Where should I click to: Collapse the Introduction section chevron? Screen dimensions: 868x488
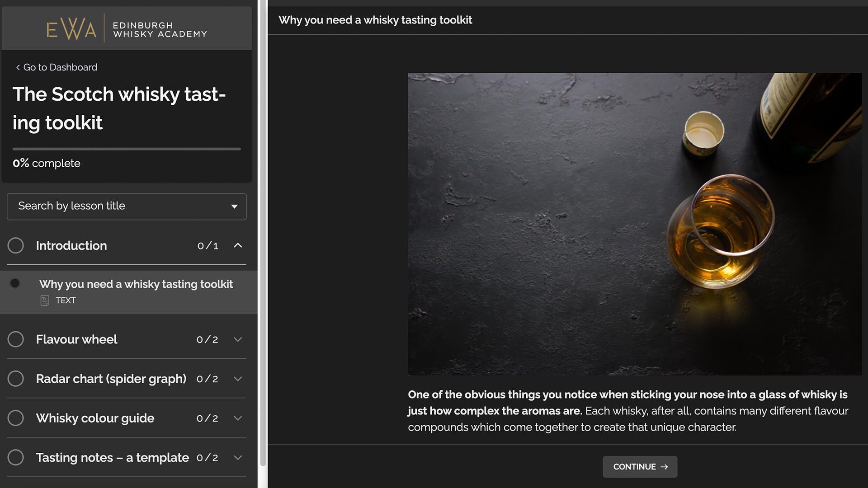[238, 245]
